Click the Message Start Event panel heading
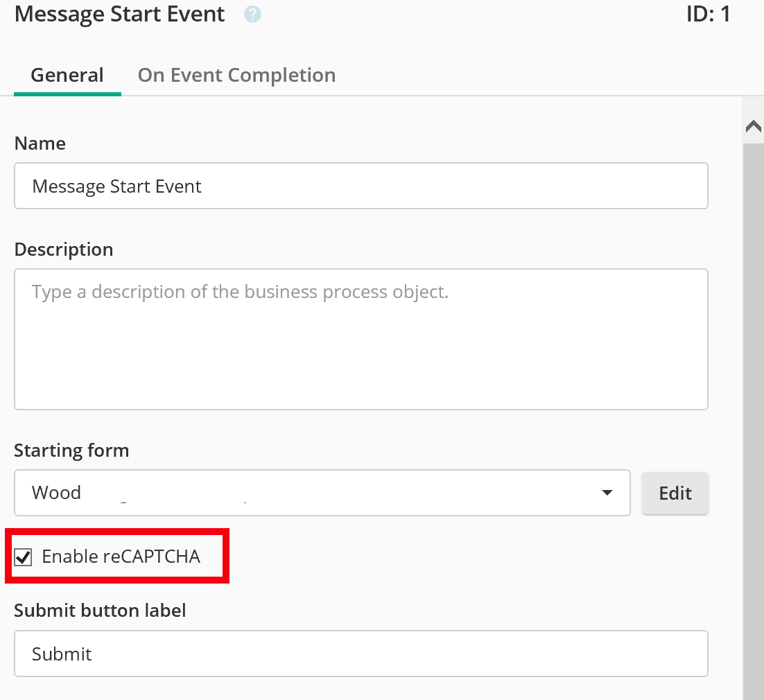 (x=120, y=15)
